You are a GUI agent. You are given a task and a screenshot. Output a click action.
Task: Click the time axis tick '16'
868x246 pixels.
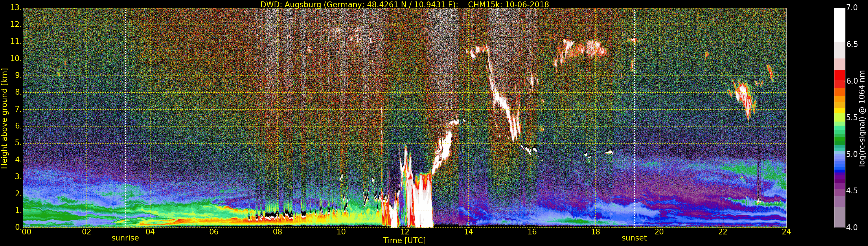tap(532, 232)
